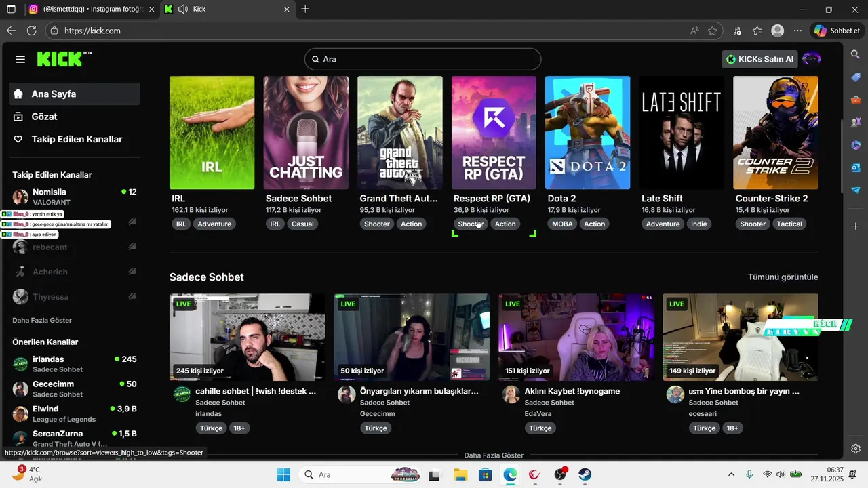The height and width of the screenshot is (488, 868).
Task: Select the Kick browser tab
Action: (x=228, y=9)
